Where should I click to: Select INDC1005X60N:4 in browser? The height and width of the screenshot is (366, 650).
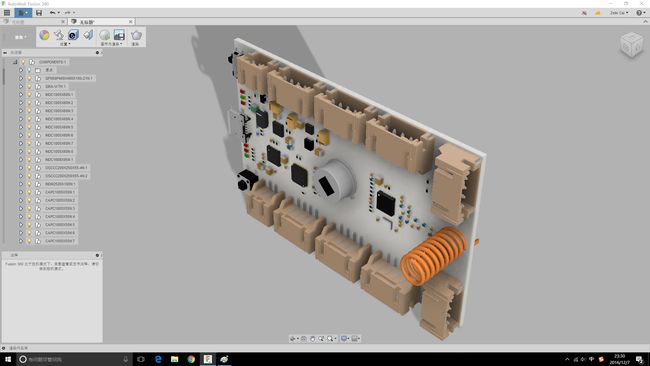click(59, 119)
